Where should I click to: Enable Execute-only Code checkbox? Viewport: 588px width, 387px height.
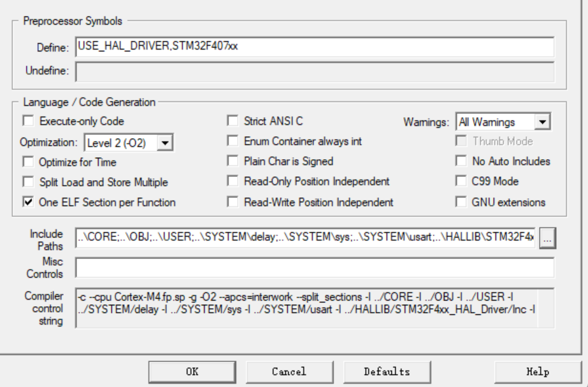[x=27, y=121]
